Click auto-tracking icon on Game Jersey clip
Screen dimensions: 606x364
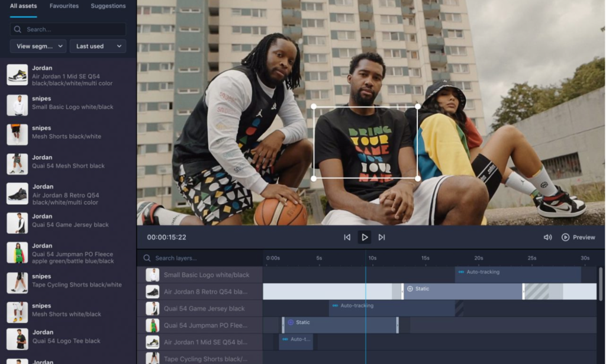(x=335, y=305)
